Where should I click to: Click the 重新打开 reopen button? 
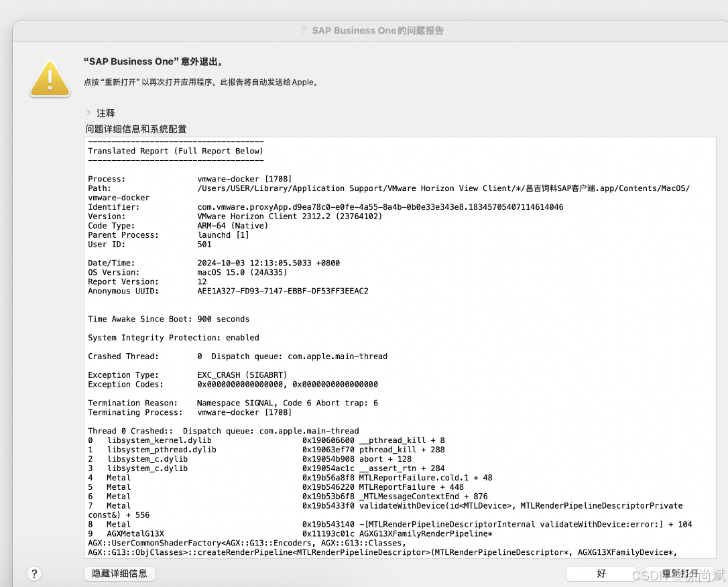point(679,574)
